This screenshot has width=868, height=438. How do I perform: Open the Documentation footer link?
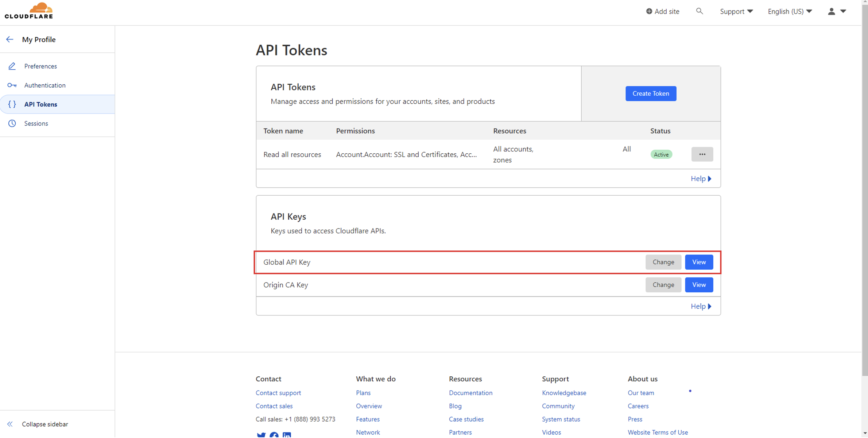[x=470, y=393]
